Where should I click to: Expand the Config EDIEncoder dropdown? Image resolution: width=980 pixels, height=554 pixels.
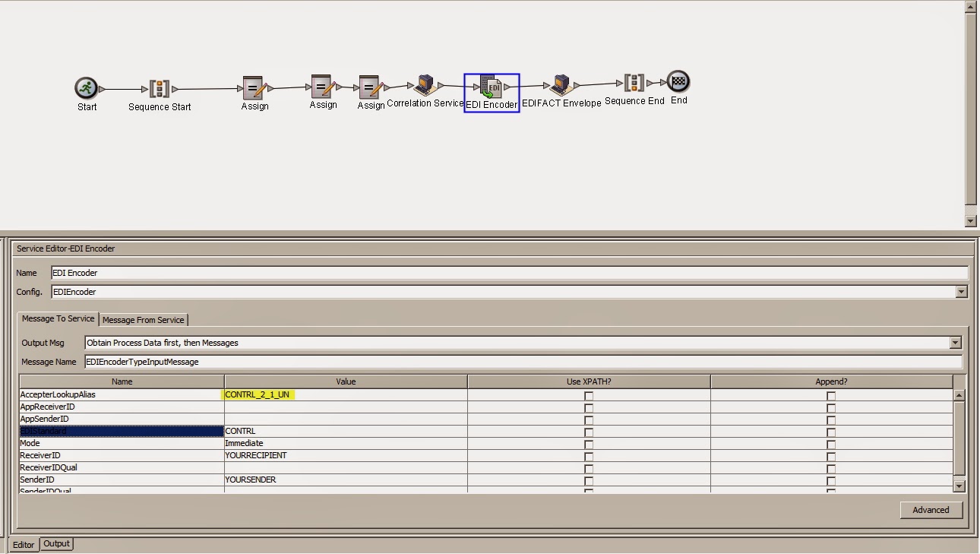pos(961,292)
